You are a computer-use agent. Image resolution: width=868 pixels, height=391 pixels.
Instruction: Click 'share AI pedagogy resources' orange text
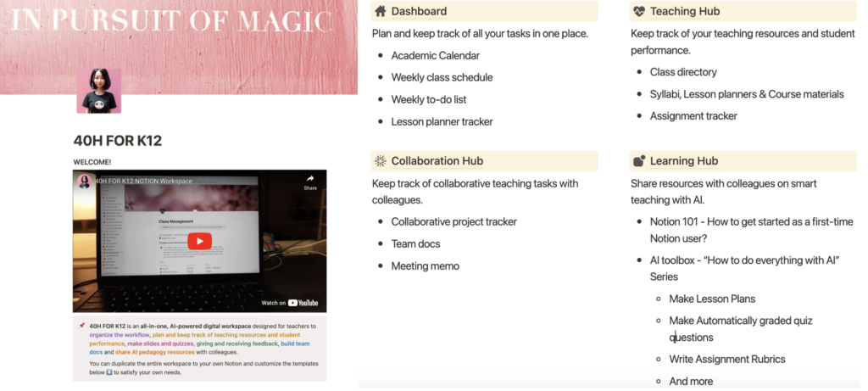point(155,352)
